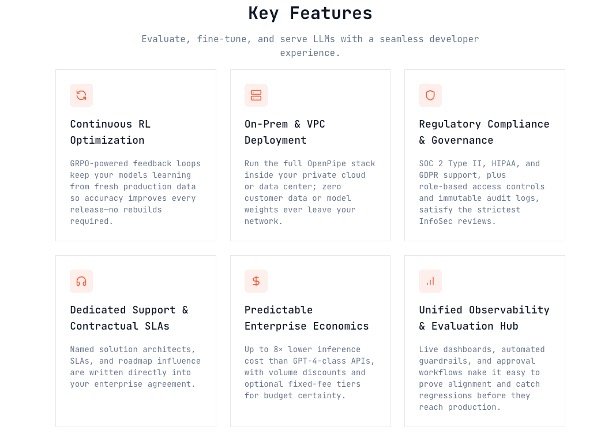The height and width of the screenshot is (441, 612).
Task: Click the bar chart icon above Unified Observability
Action: point(430,281)
